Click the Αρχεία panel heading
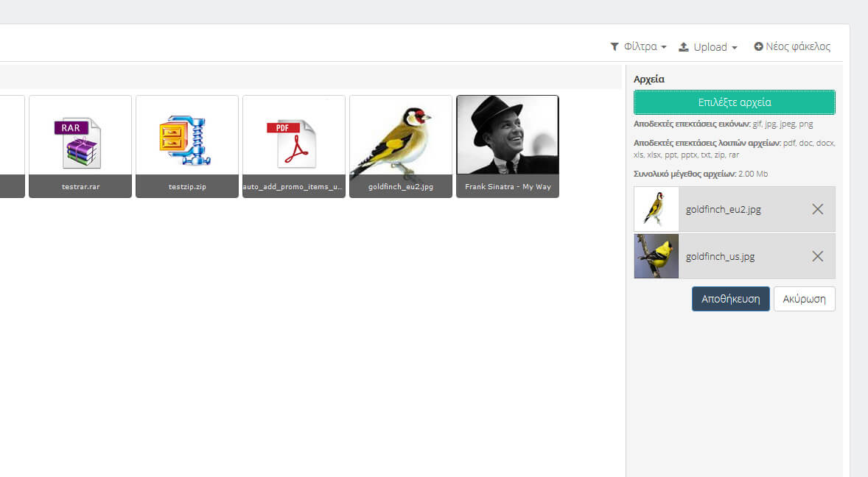This screenshot has height=477, width=868. tap(648, 79)
